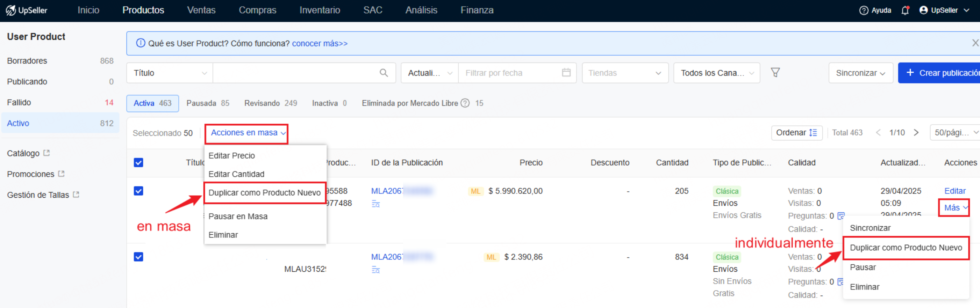The height and width of the screenshot is (308, 980).
Task: Click the search magnifier icon
Action: coord(384,73)
